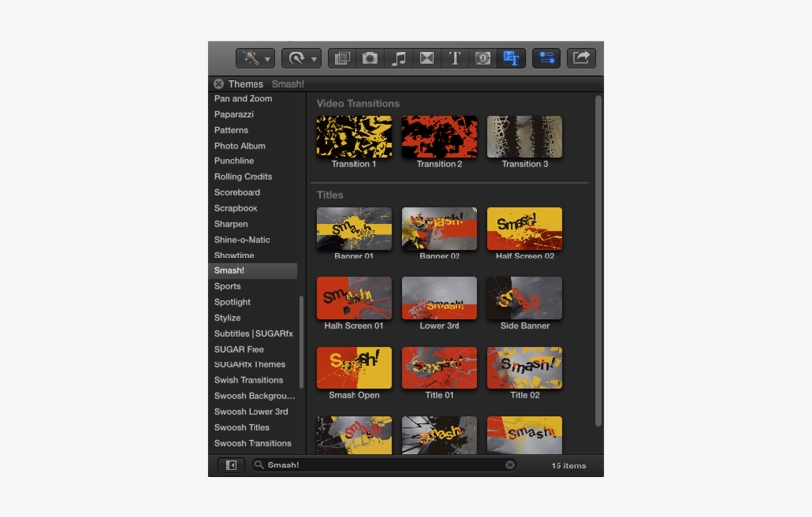The width and height of the screenshot is (812, 517).
Task: Open the Retime speed pop-up menu
Action: pyautogui.click(x=301, y=58)
